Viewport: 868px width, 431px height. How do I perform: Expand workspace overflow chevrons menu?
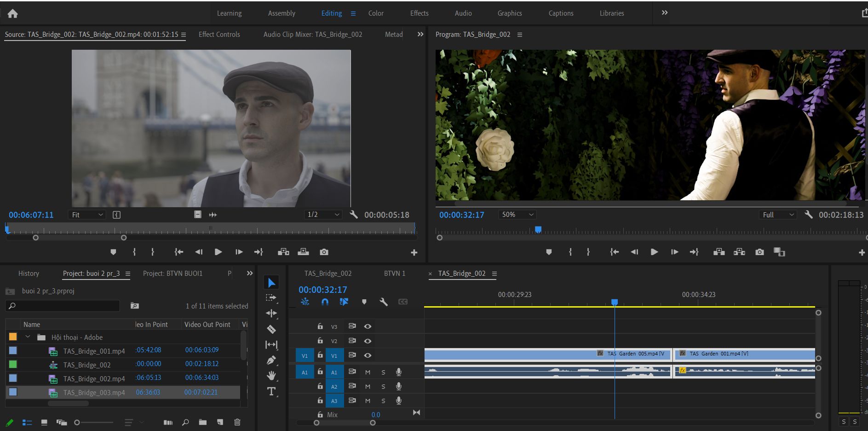tap(665, 13)
